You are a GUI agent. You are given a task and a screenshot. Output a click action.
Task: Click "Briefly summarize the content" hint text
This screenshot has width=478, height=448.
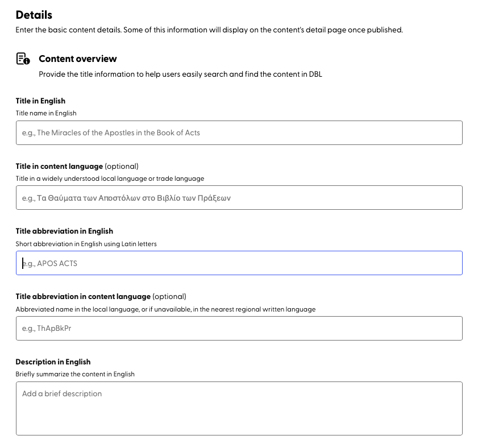point(75,374)
